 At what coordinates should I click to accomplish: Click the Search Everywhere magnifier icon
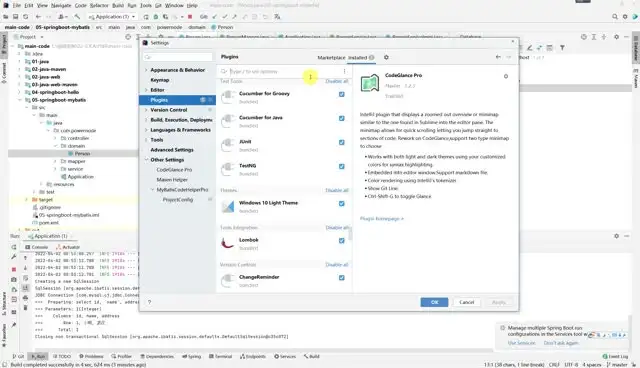click(x=615, y=17)
